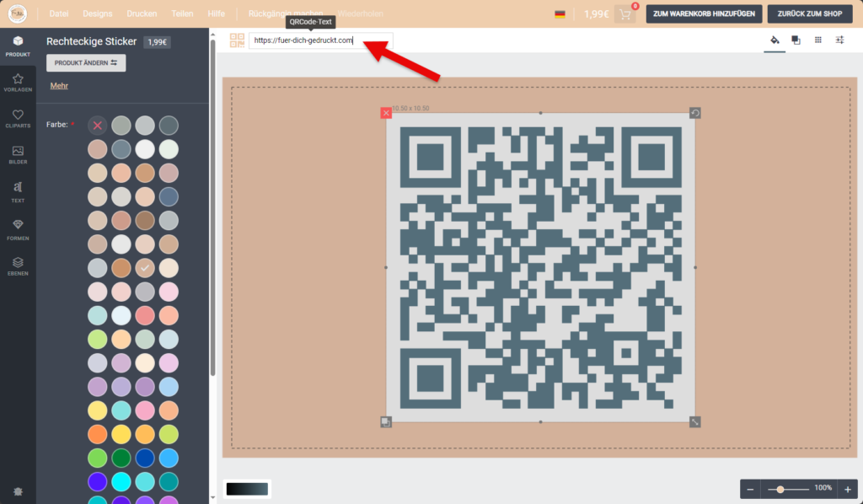This screenshot has height=504, width=863.
Task: Open the grid dots toolbar option
Action: (818, 40)
